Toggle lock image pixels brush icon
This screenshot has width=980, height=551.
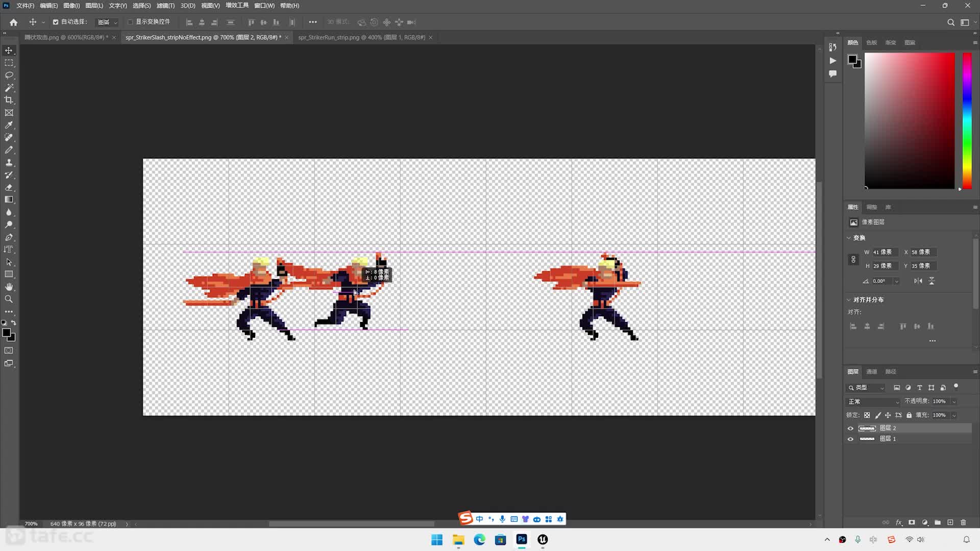pos(877,415)
